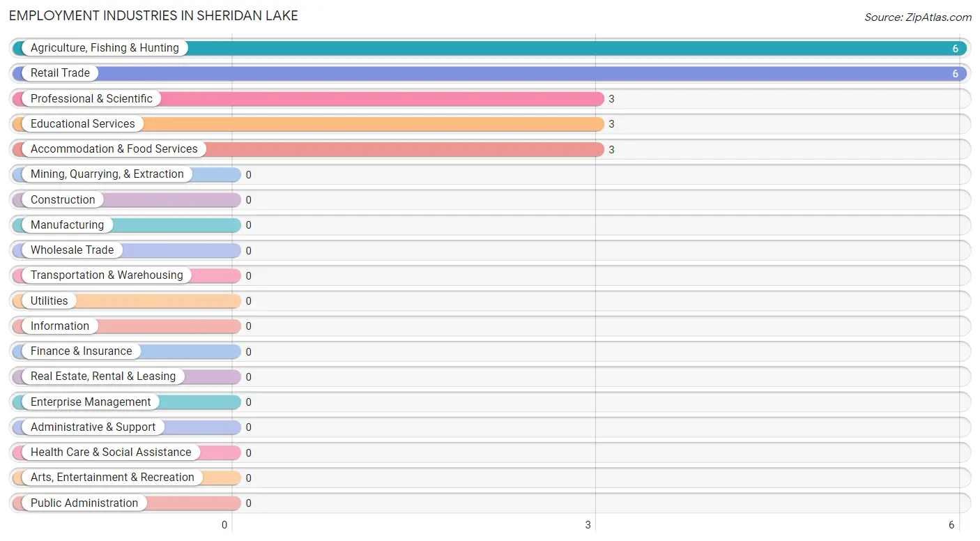Click the x-axis tick label 0
This screenshot has width=980, height=541.
[x=224, y=525]
